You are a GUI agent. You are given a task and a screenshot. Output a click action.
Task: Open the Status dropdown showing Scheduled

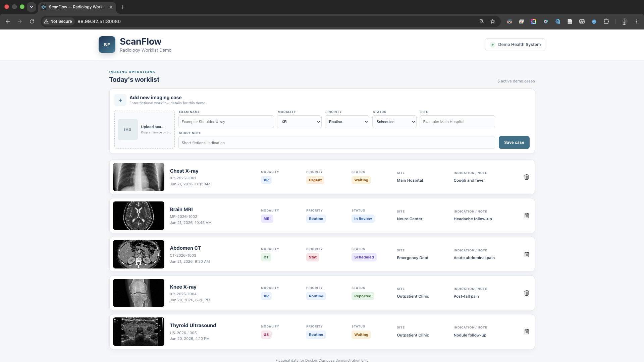pos(394,122)
